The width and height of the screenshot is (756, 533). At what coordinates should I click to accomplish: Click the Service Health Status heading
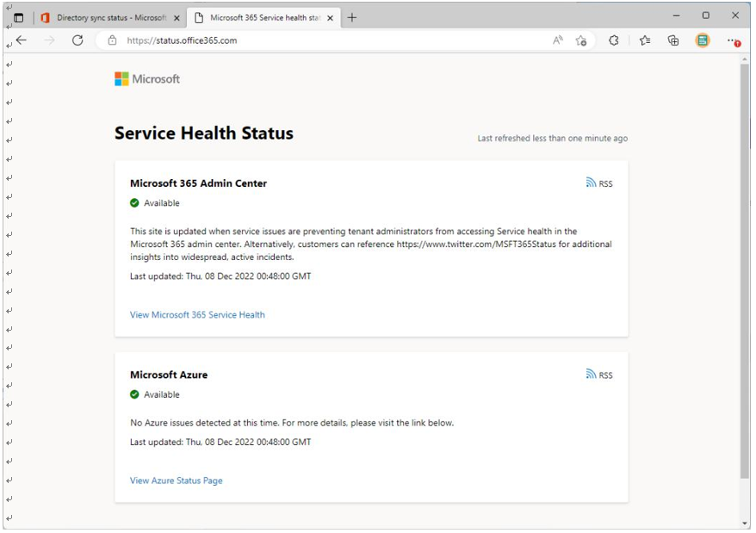tap(204, 133)
